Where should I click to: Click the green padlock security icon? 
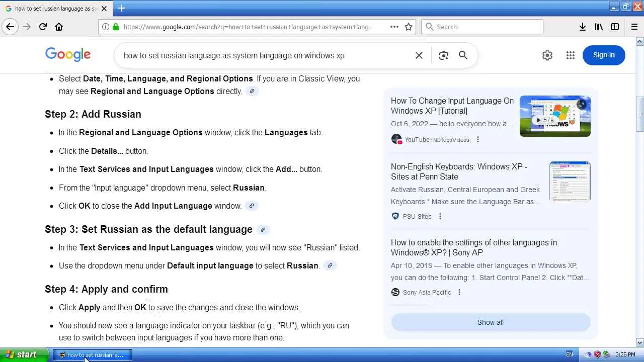(x=116, y=27)
